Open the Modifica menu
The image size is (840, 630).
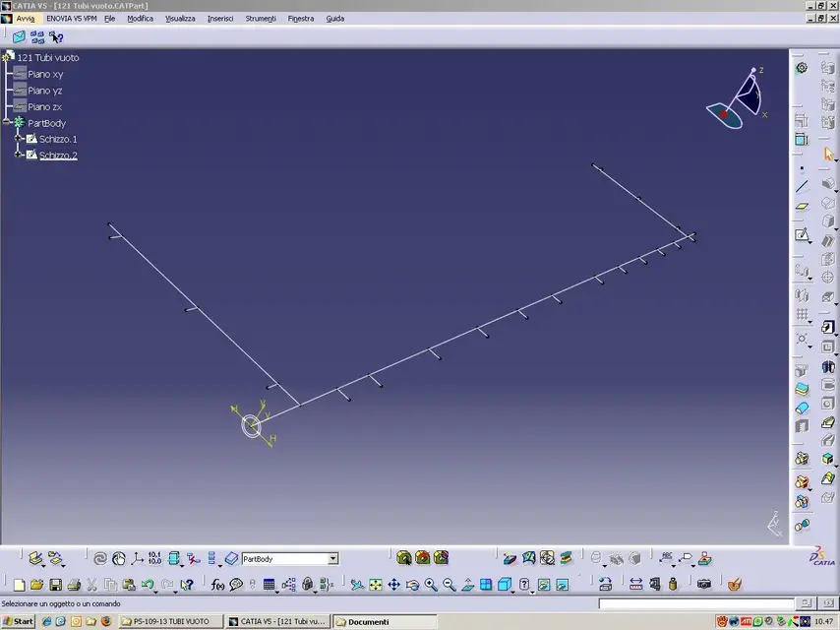[141, 19]
